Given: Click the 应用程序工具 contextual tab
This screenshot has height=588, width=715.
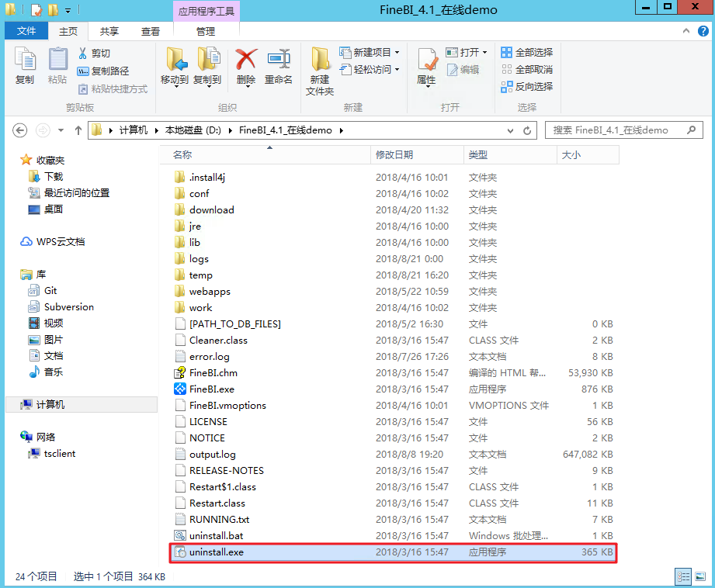Looking at the screenshot, I should [x=207, y=11].
